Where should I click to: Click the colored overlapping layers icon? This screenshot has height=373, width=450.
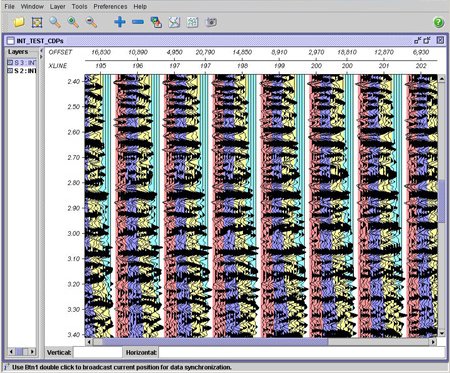[156, 22]
